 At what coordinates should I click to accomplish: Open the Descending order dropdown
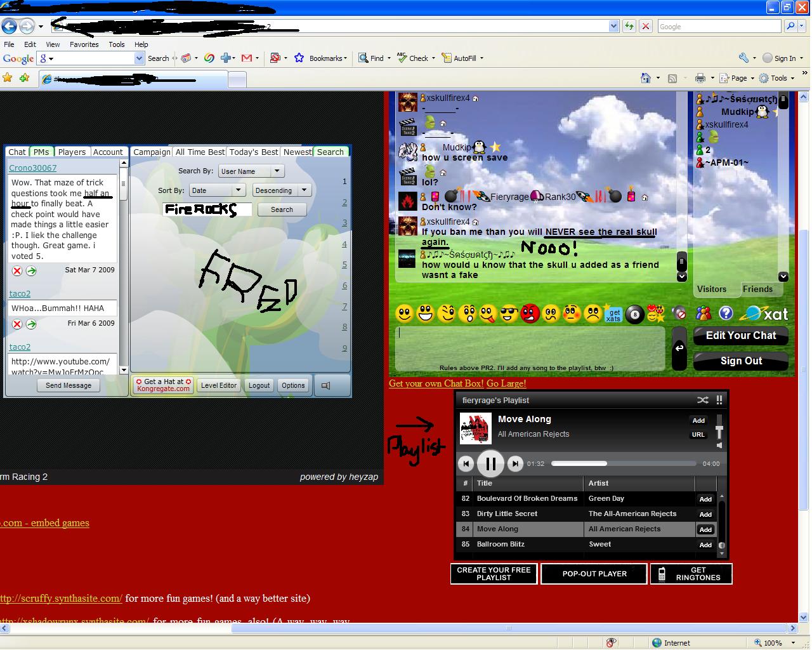coord(282,190)
